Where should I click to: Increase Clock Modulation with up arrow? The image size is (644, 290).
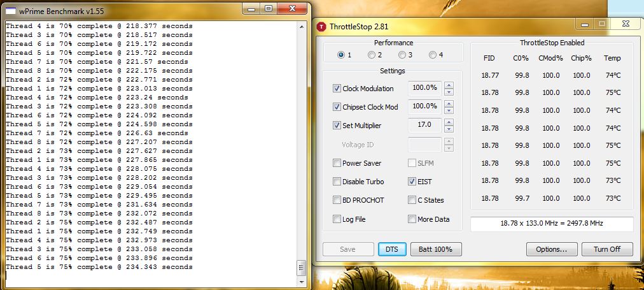pos(449,85)
